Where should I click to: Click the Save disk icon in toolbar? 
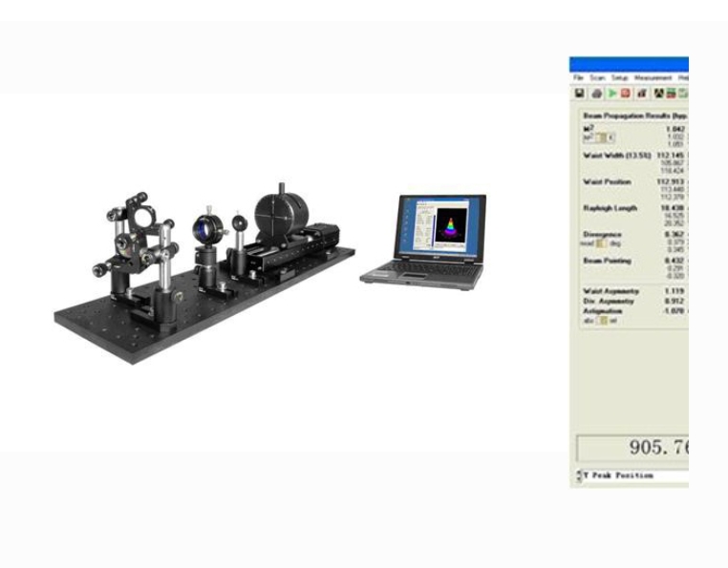click(x=579, y=94)
